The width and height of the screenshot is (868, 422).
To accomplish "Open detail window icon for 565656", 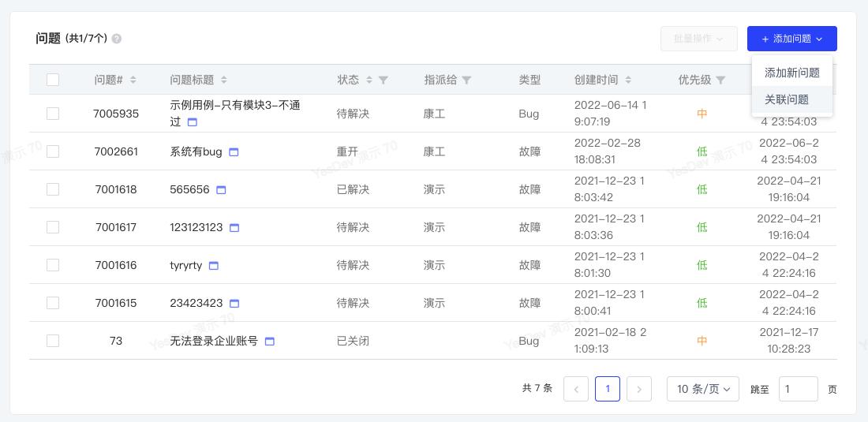I will (x=221, y=190).
